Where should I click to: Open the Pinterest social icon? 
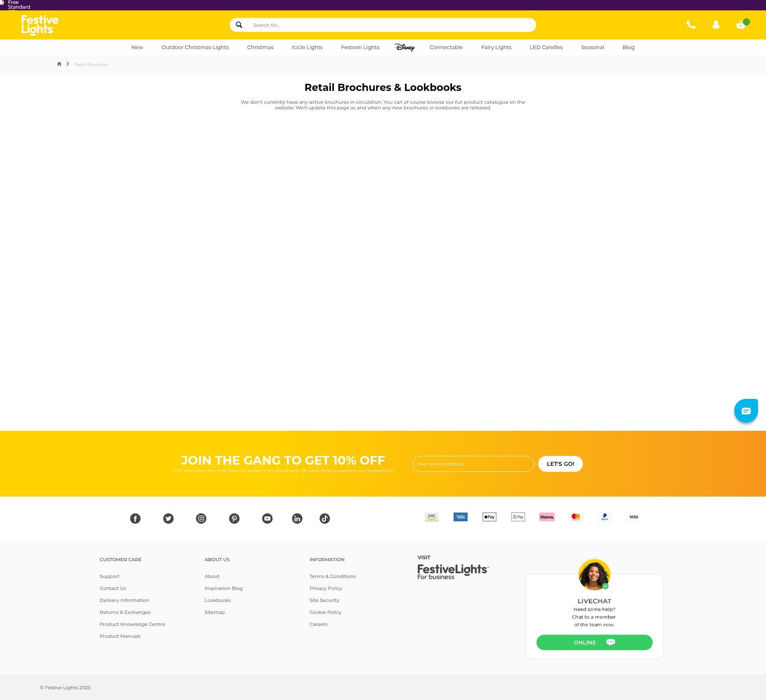tap(234, 519)
